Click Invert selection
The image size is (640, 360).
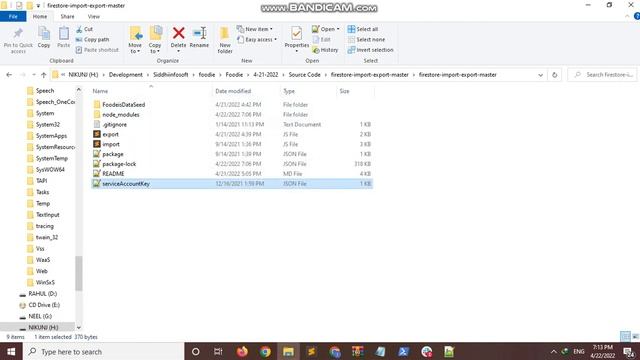tap(371, 50)
